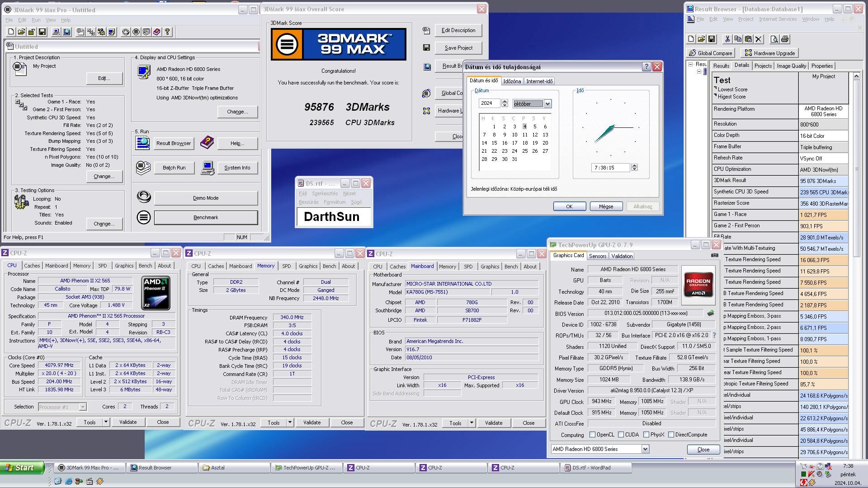Click Testing Options gears icon in 3DMark toolbar

pos(101,32)
